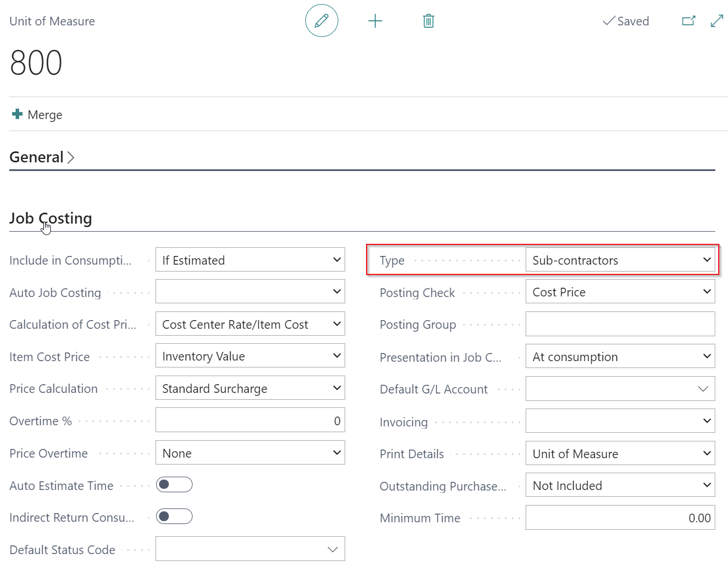Click the Print Details label

click(x=412, y=454)
